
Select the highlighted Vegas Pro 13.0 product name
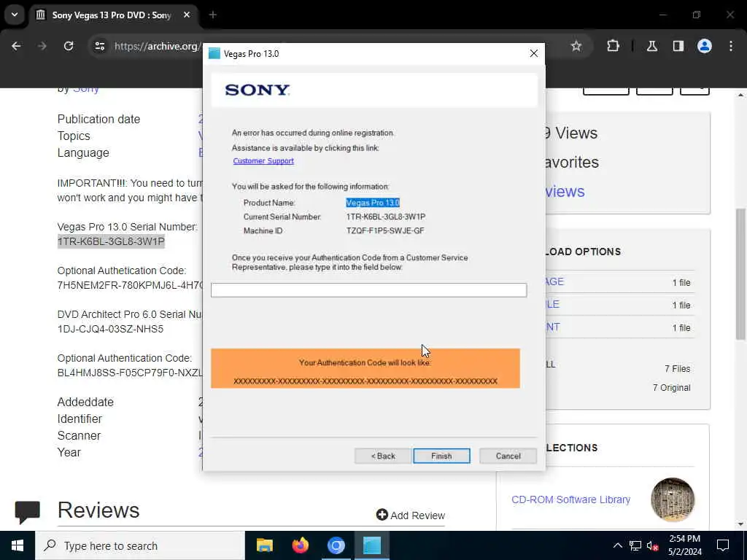(373, 203)
